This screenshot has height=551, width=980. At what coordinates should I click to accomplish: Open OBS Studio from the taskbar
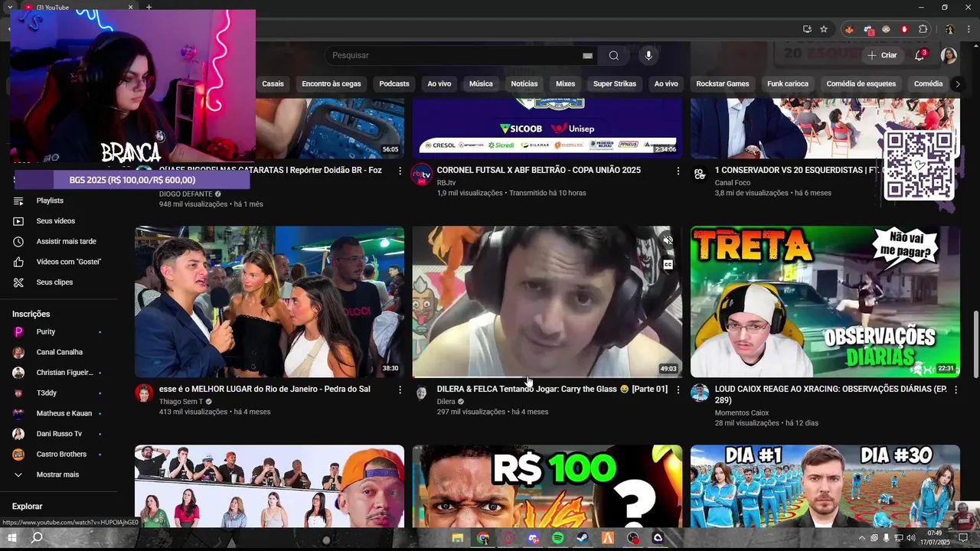coord(633,538)
